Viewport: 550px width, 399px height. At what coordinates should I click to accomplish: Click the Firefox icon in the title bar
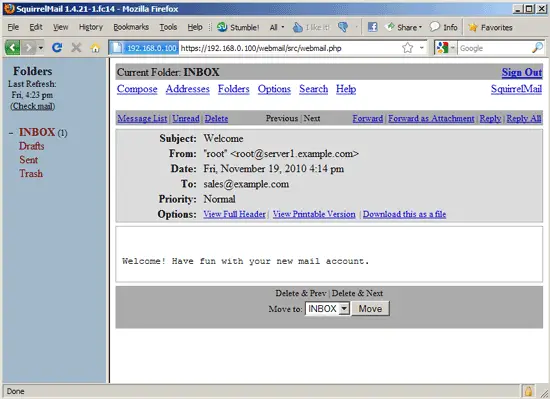point(9,8)
